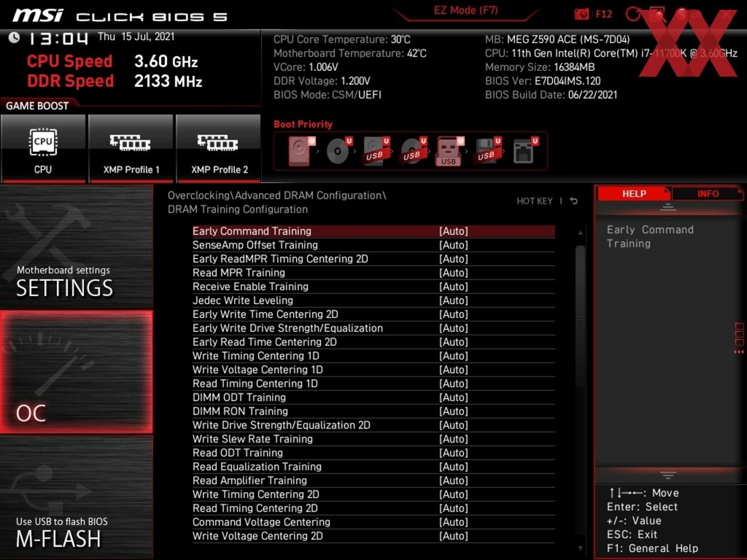Screen dimensions: 747x560
Task: Click the help panel upper scroll marker
Action: tap(668, 207)
